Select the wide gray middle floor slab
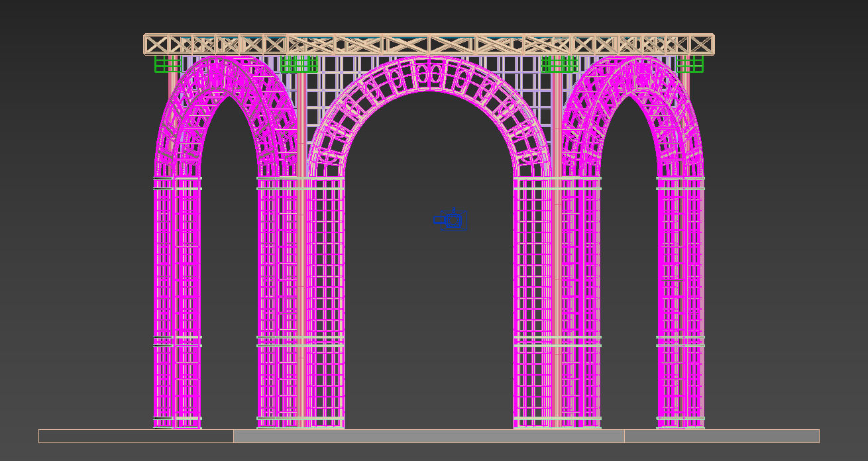The image size is (868, 461). tap(429, 436)
